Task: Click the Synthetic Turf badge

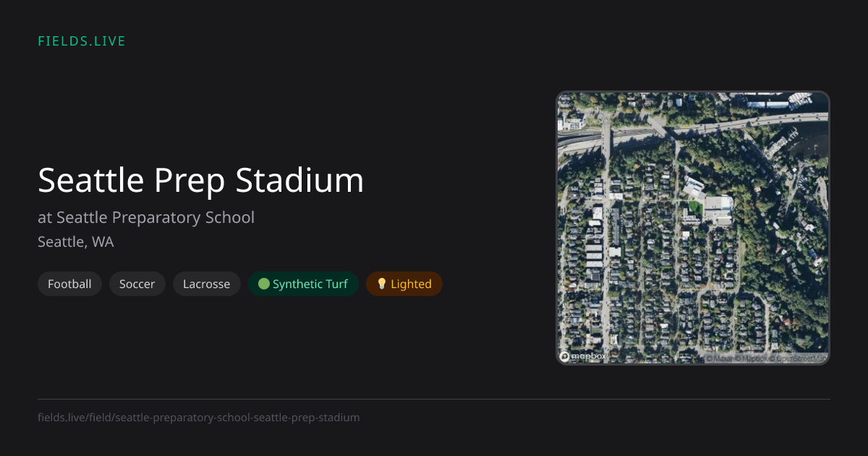Action: point(303,284)
